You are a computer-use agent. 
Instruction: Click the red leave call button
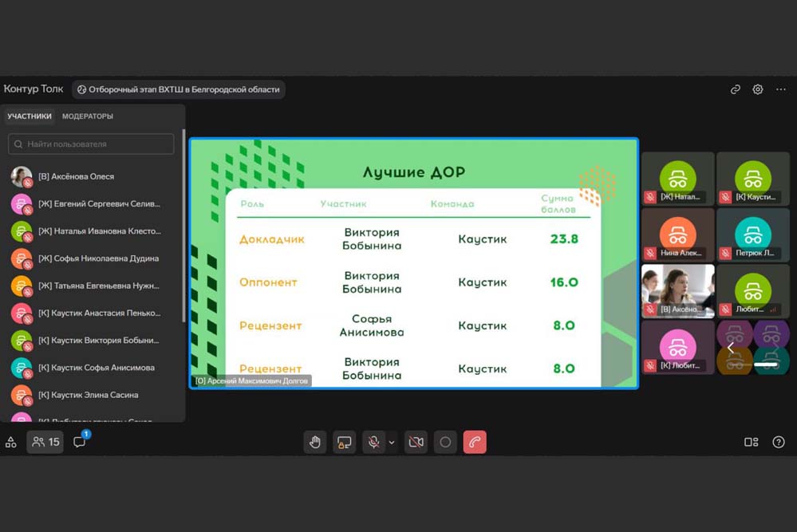click(475, 442)
